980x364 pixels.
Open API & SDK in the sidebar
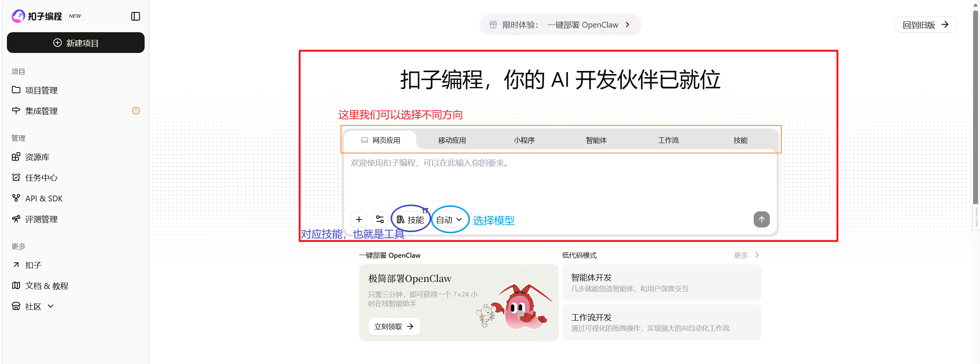pos(76,198)
